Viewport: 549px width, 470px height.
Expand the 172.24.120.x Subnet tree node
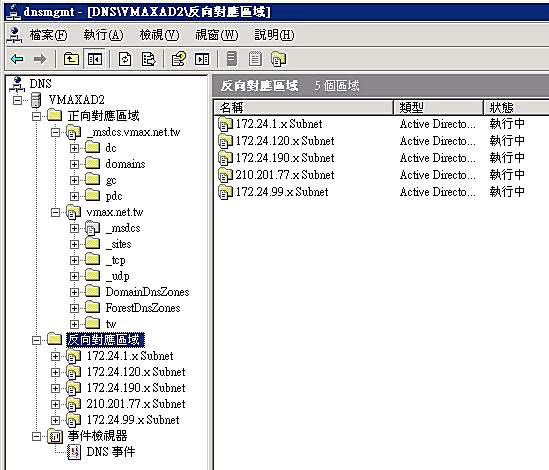click(x=55, y=372)
